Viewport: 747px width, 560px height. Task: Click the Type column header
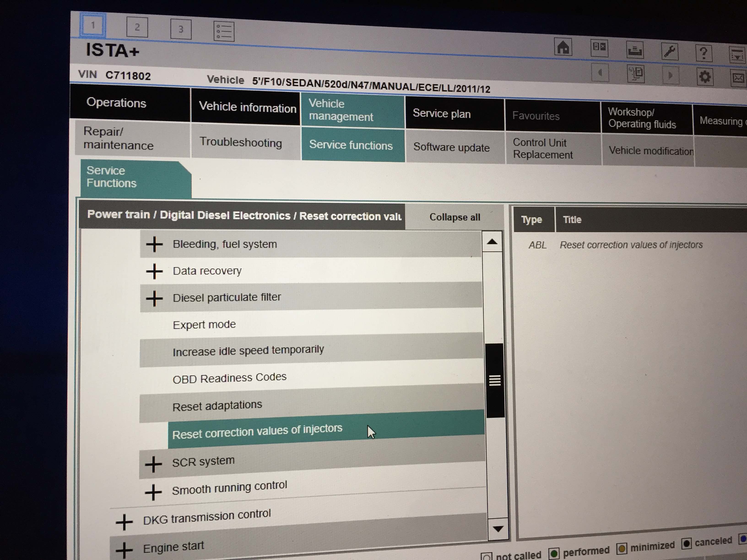point(533,219)
